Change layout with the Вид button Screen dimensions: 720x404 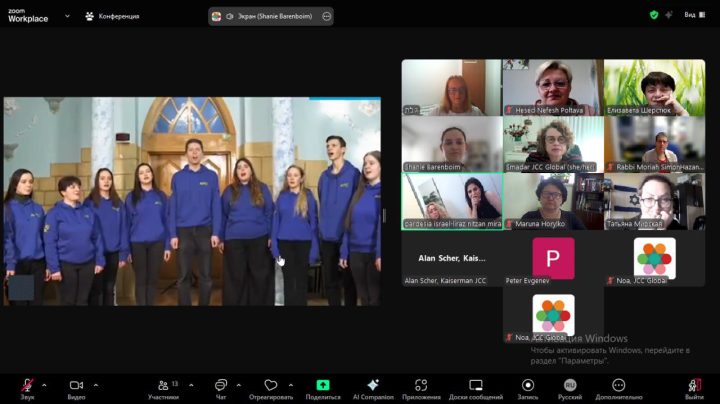click(695, 15)
